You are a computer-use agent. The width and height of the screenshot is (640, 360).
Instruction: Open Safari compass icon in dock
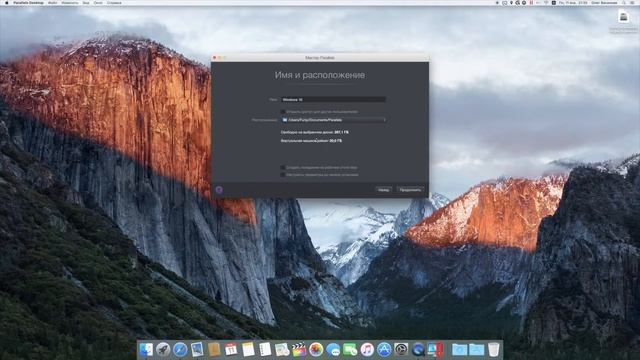point(180,350)
